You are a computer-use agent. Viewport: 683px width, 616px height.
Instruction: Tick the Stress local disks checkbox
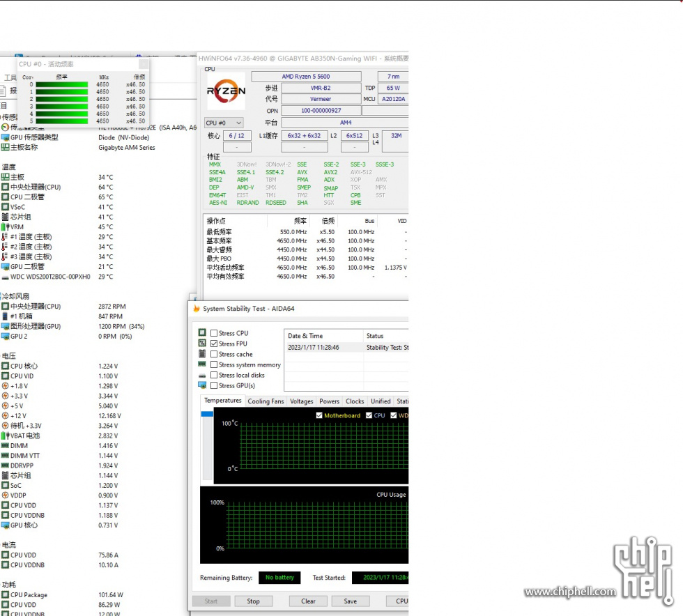point(214,375)
